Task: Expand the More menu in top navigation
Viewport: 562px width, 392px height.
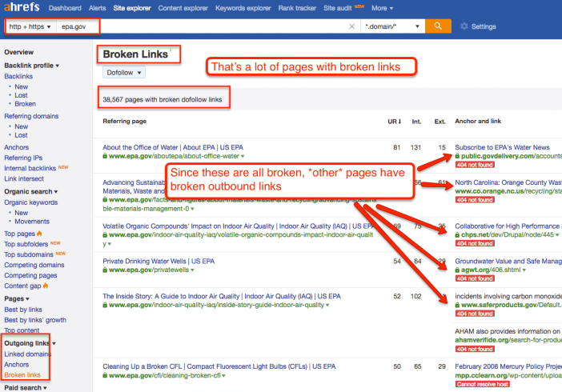Action: [382, 8]
